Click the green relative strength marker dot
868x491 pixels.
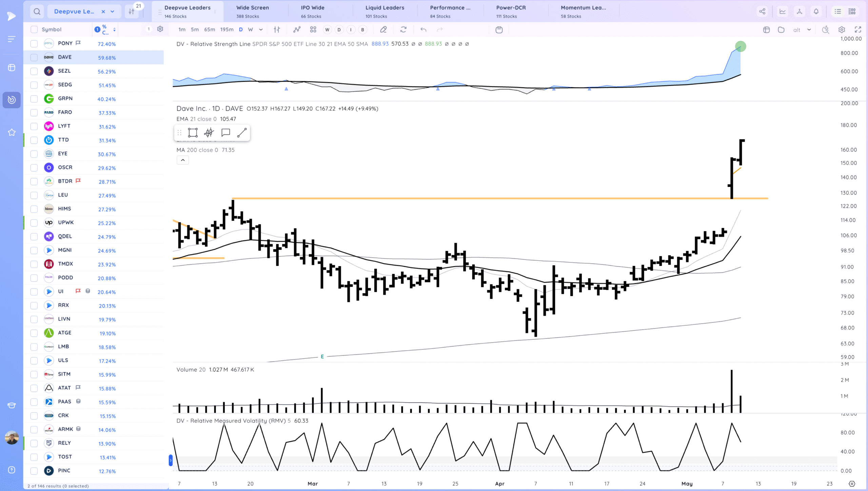[x=741, y=46]
